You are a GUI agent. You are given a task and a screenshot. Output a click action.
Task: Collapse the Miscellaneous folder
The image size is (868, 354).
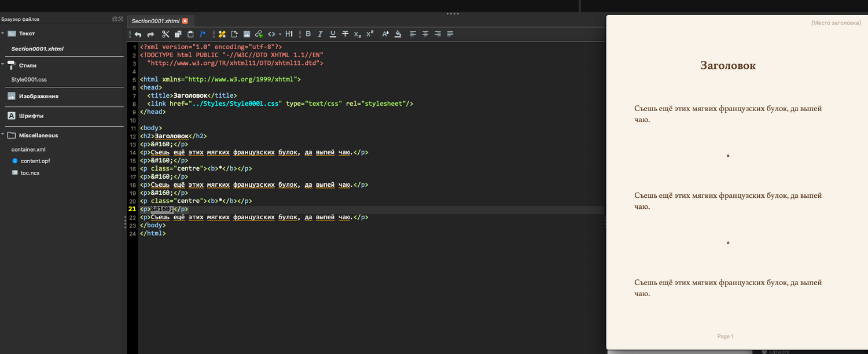tap(3, 135)
